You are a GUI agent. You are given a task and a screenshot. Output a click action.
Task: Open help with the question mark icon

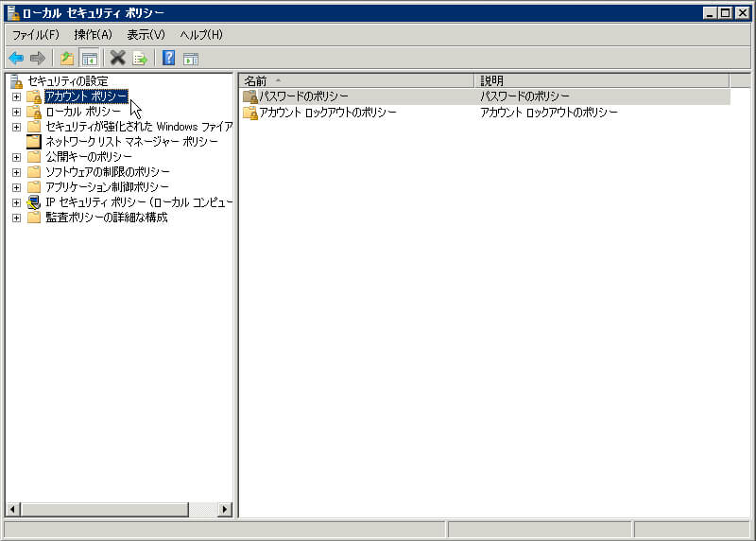pyautogui.click(x=169, y=59)
